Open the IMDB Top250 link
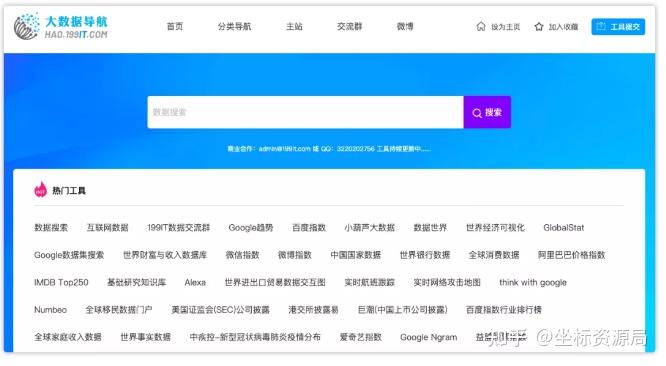The height and width of the screenshot is (366, 666). pos(61,282)
